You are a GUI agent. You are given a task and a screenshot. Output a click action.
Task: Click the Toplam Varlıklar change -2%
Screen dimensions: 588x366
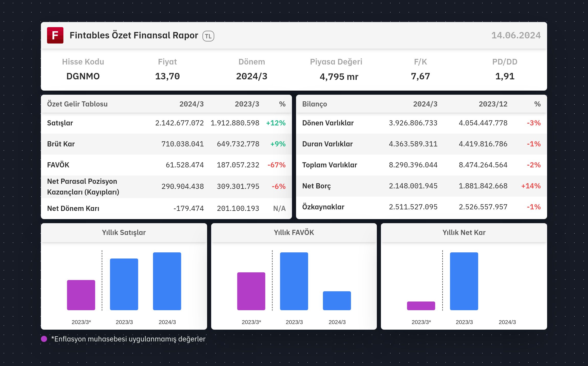(x=534, y=165)
